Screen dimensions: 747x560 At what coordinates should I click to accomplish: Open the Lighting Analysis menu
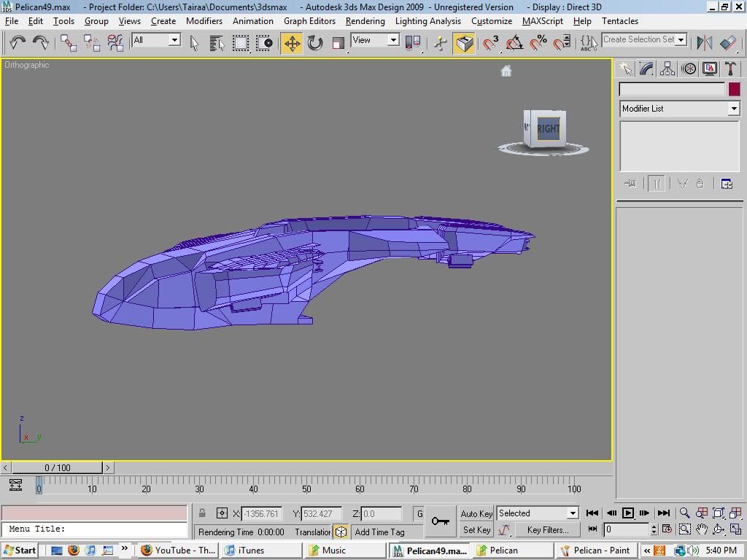pos(428,21)
